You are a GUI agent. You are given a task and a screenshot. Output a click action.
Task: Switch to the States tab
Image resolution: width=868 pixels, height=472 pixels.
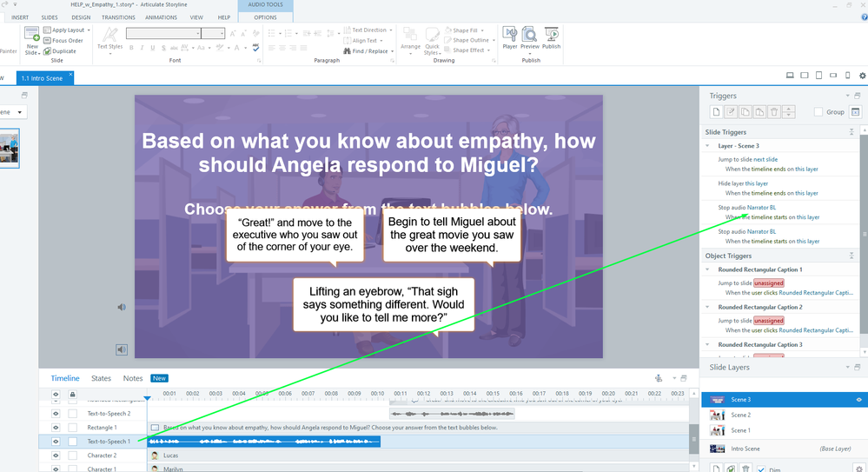(101, 378)
